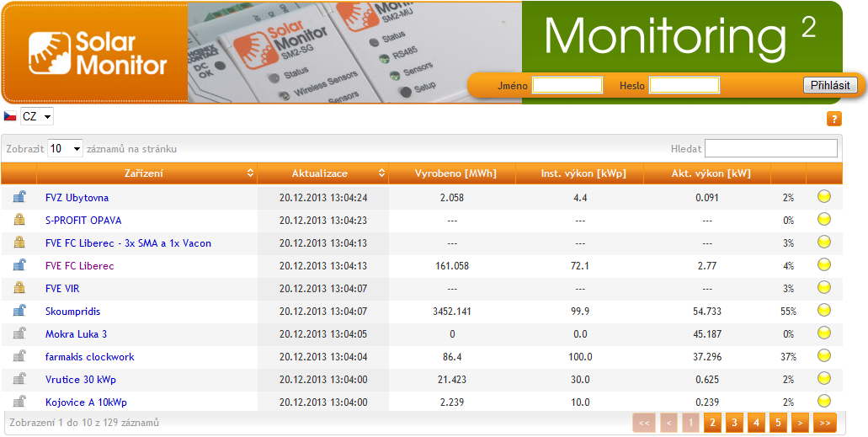
Task: Click the yellow status indicator for Skoumpridis
Action: point(824,311)
